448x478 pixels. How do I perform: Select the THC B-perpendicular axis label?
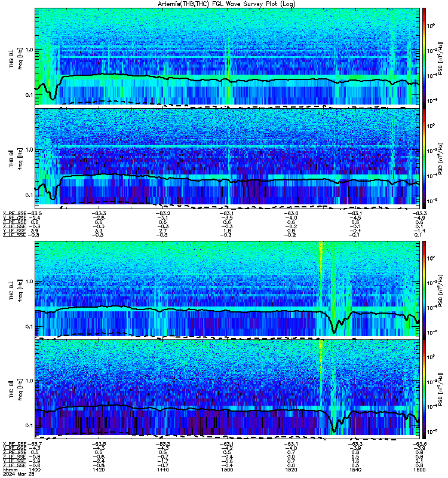(11, 290)
